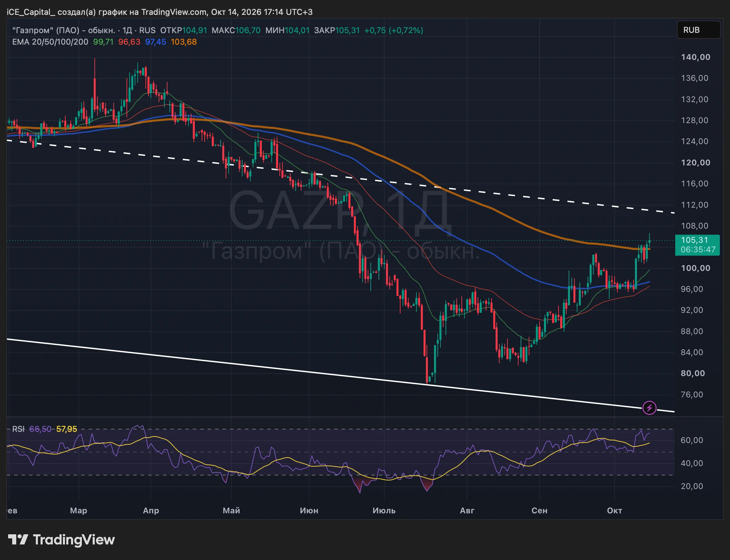The width and height of the screenshot is (730, 560).
Task: Click the ОТКР 104,91 open value
Action: [x=184, y=30]
